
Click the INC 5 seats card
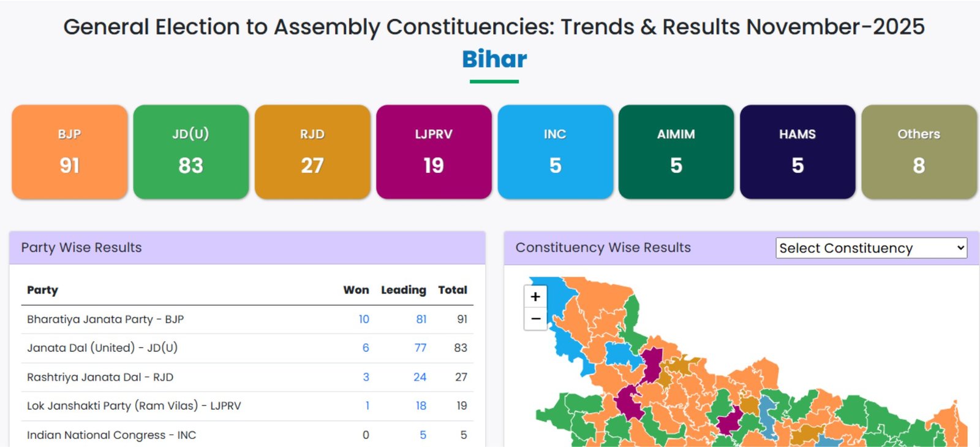555,151
